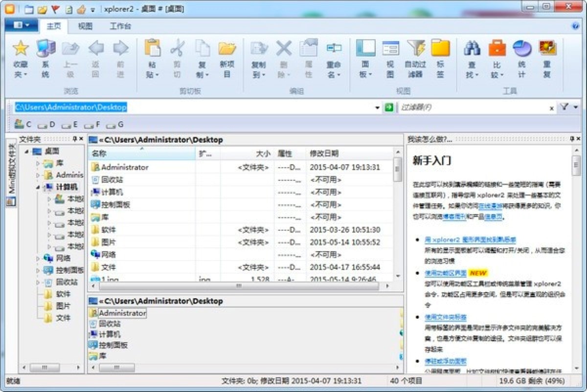Click the green Go arrow next to address bar
This screenshot has height=392, width=587.
[389, 107]
